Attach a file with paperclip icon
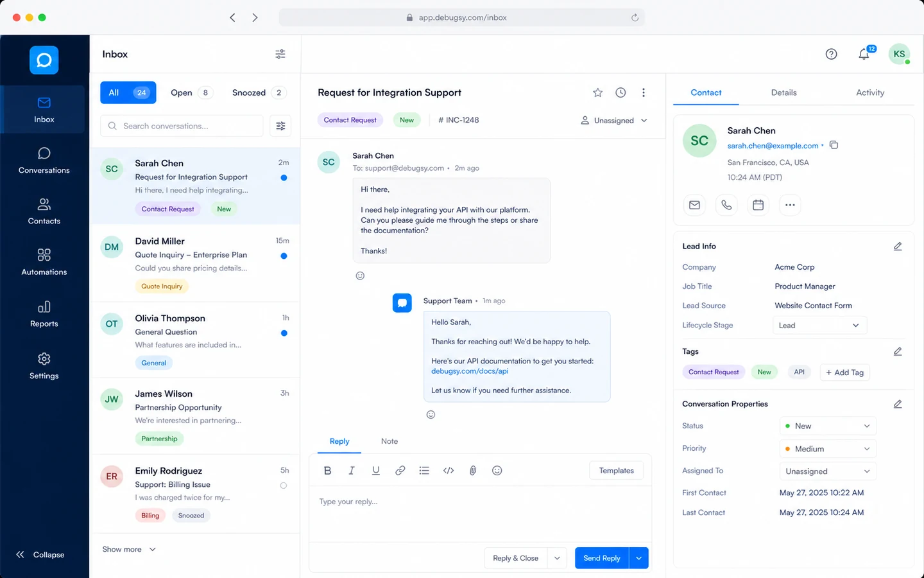 [473, 471]
